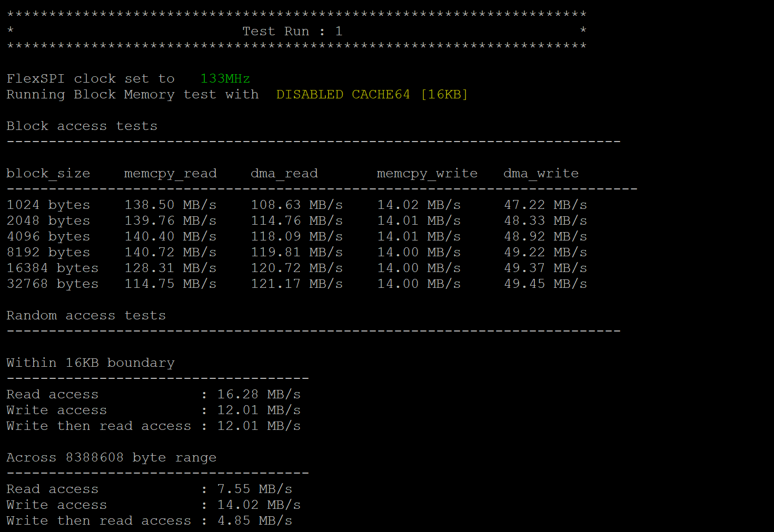Select the block_size column header
The image size is (774, 532).
point(48,173)
